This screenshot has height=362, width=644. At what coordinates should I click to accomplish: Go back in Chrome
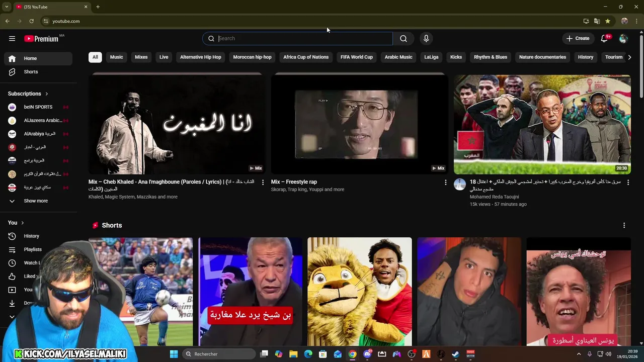pyautogui.click(x=7, y=21)
